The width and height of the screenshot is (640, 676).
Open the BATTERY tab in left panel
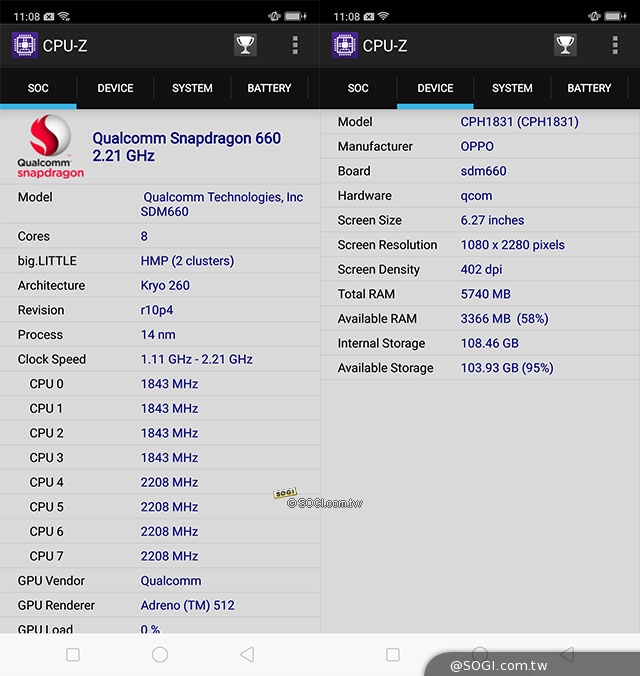point(269,88)
